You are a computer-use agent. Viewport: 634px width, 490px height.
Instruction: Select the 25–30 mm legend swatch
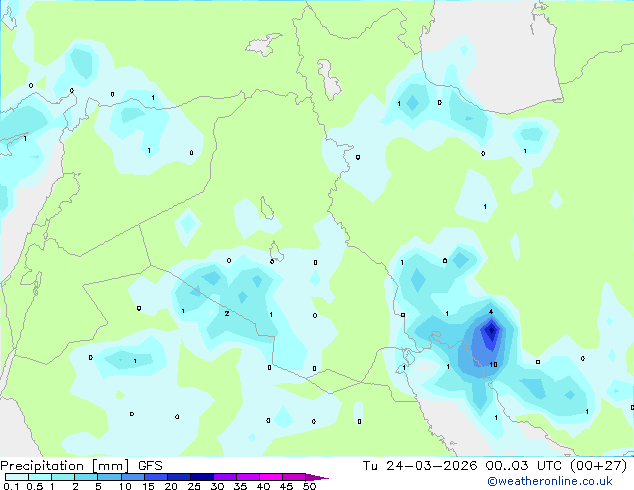pos(201,477)
